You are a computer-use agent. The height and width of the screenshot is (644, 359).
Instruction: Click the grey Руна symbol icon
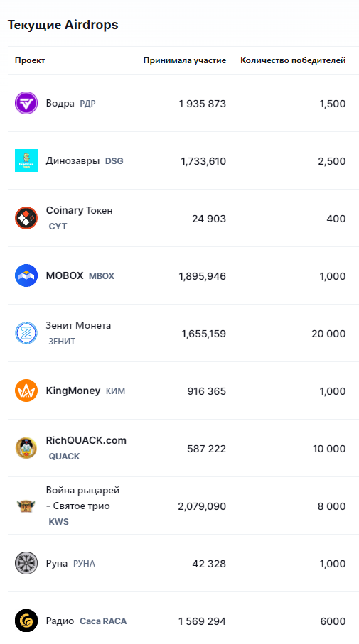[26, 563]
